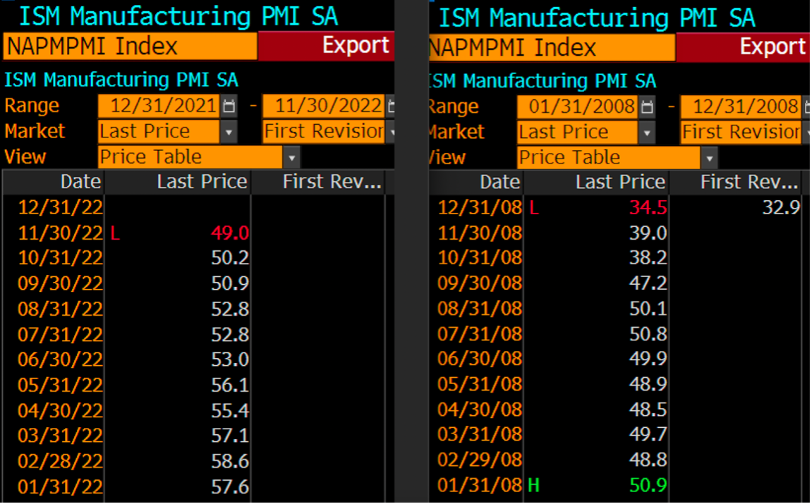The height and width of the screenshot is (504, 812).
Task: Click Export button in left panel
Action: (x=326, y=46)
